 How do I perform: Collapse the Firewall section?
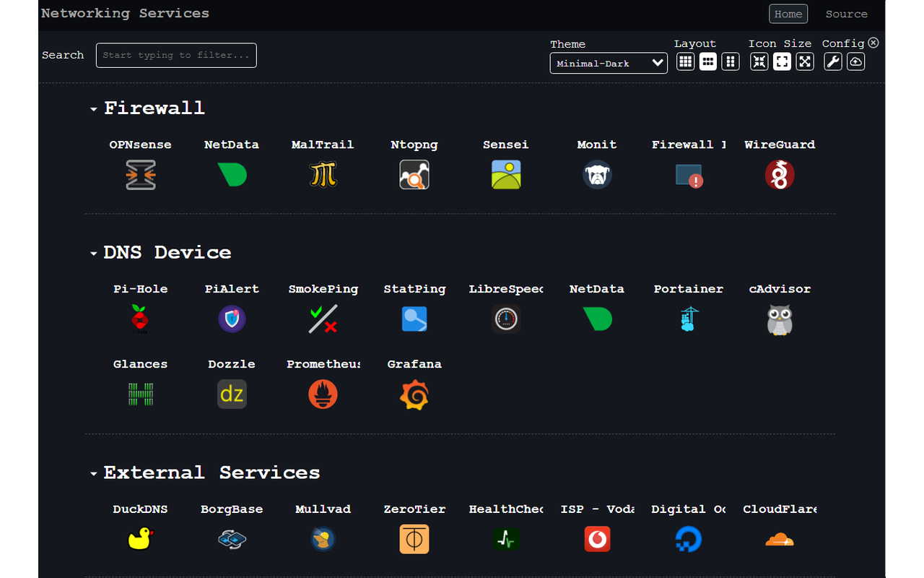94,109
